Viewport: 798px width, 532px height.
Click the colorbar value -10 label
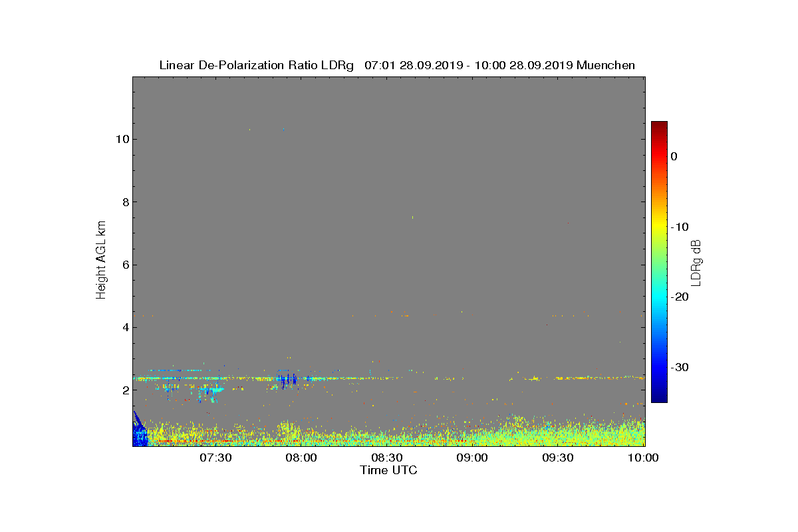point(680,227)
